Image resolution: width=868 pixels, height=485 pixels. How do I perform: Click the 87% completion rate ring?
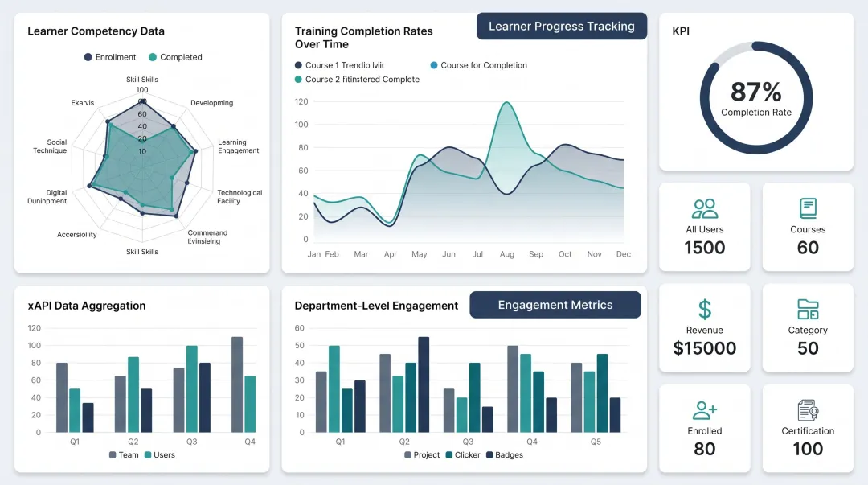tap(756, 98)
